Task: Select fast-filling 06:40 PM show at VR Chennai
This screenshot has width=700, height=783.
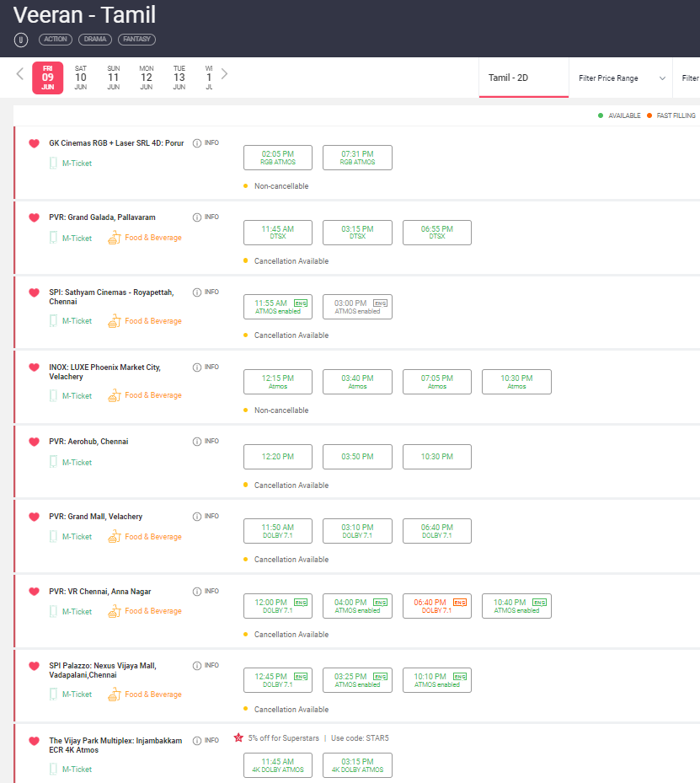Action: (437, 606)
